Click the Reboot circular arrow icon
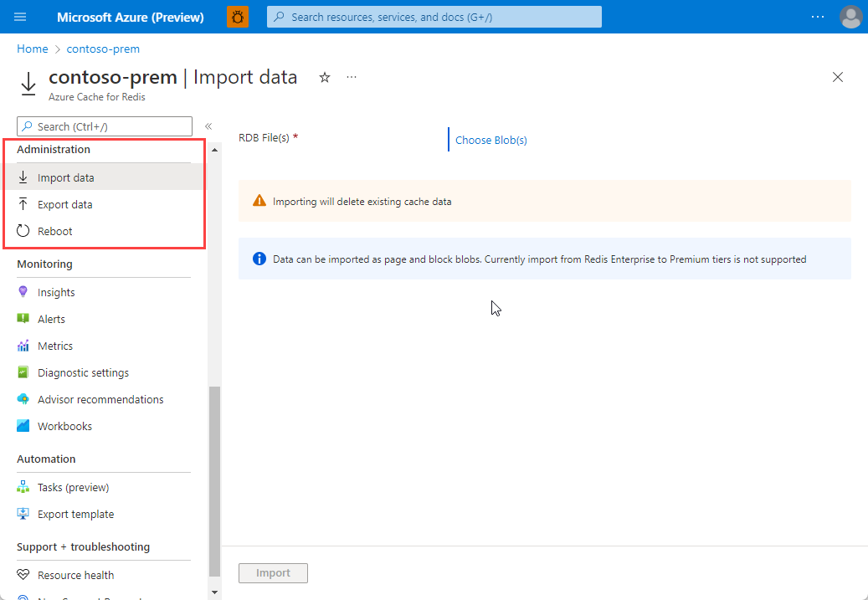The image size is (868, 600). 23,231
